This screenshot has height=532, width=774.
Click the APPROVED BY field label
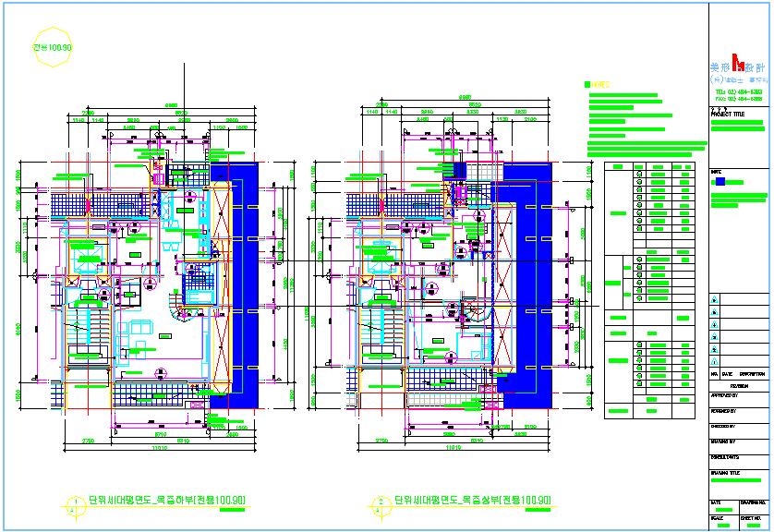coord(723,394)
